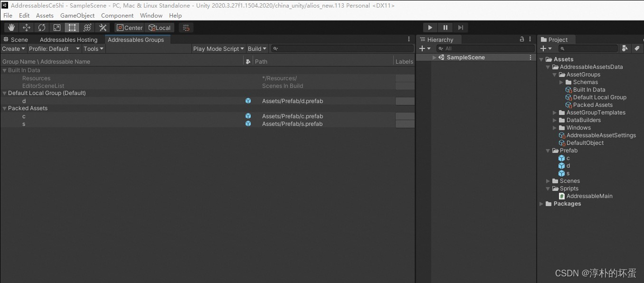Open the Window menu
Viewport: 644px width, 283px height.
click(x=152, y=15)
